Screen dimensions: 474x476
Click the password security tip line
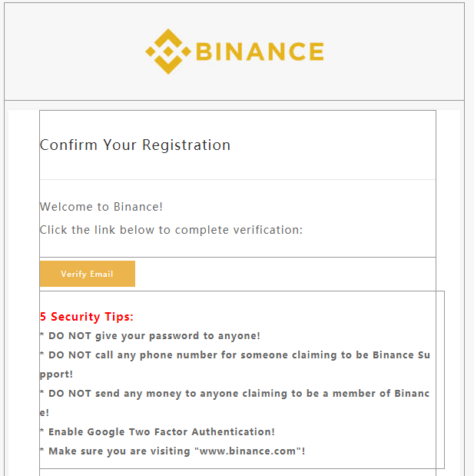(x=150, y=336)
